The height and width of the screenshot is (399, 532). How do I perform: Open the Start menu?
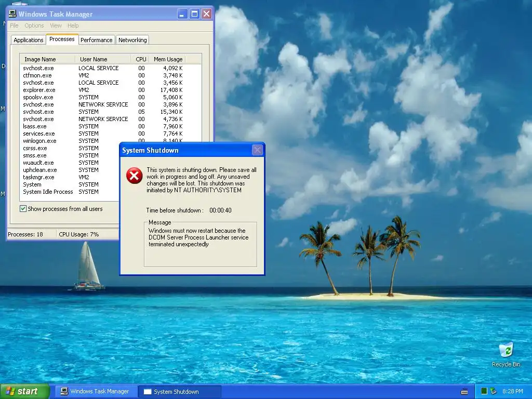click(25, 391)
